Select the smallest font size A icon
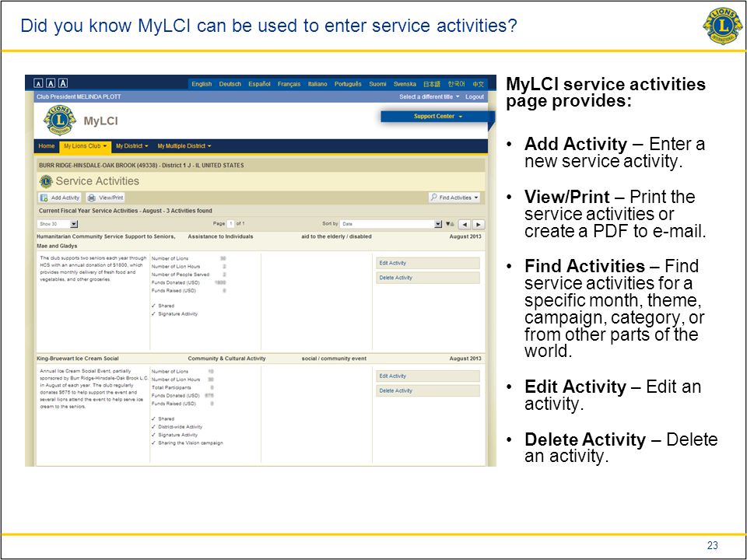The height and width of the screenshot is (560, 747). coord(38,83)
